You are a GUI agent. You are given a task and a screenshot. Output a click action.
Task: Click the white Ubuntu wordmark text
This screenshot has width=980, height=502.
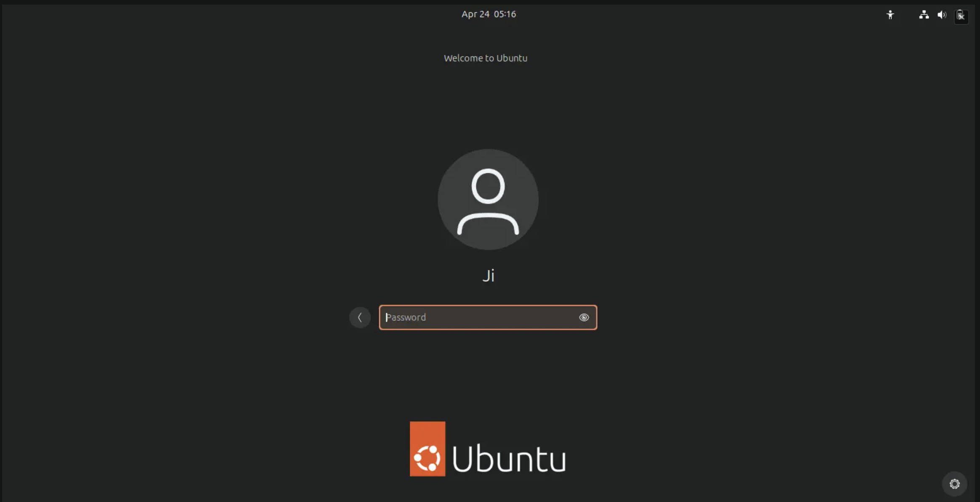click(509, 459)
